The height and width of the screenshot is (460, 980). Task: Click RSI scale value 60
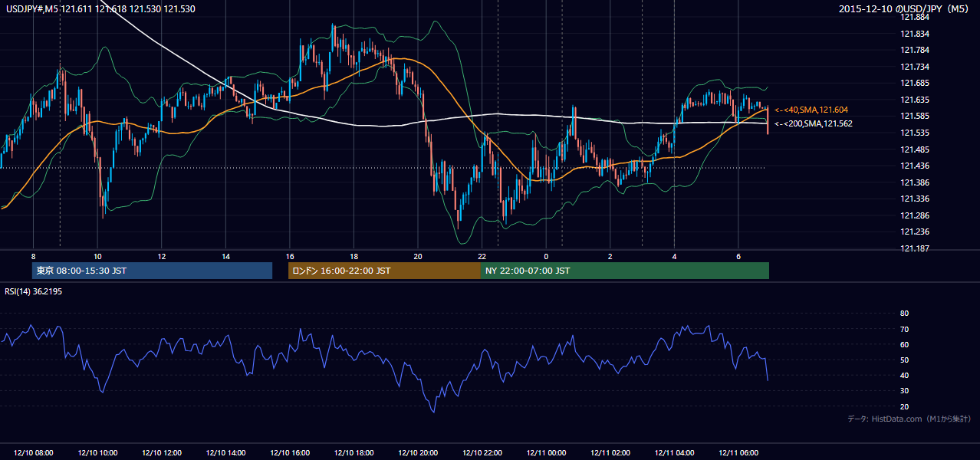coord(904,344)
